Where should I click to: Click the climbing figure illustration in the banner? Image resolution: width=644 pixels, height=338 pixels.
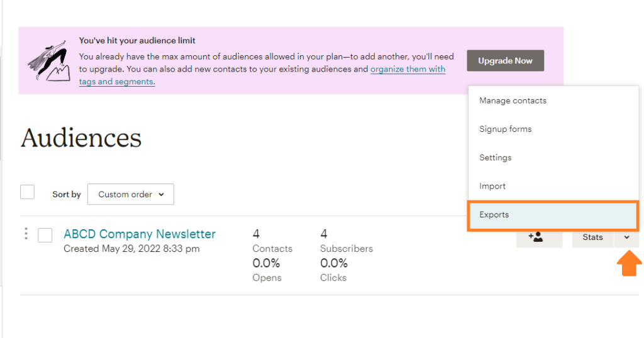[x=49, y=60]
